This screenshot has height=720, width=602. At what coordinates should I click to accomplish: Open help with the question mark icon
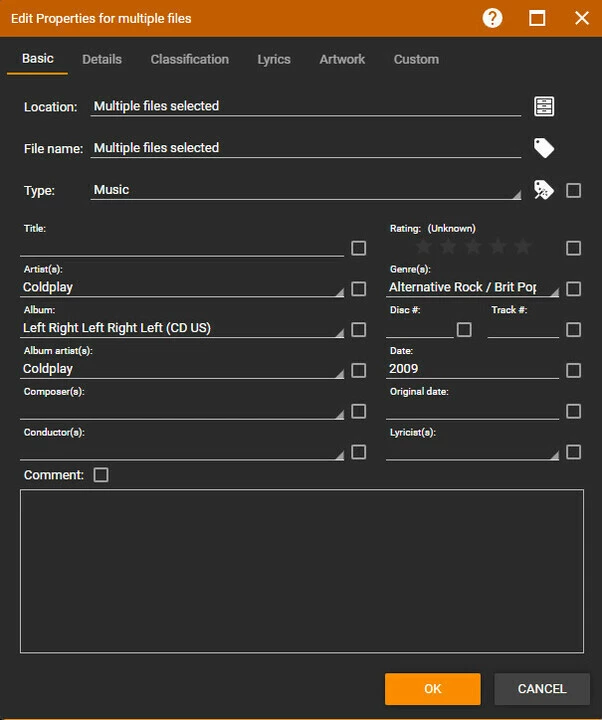(x=492, y=18)
